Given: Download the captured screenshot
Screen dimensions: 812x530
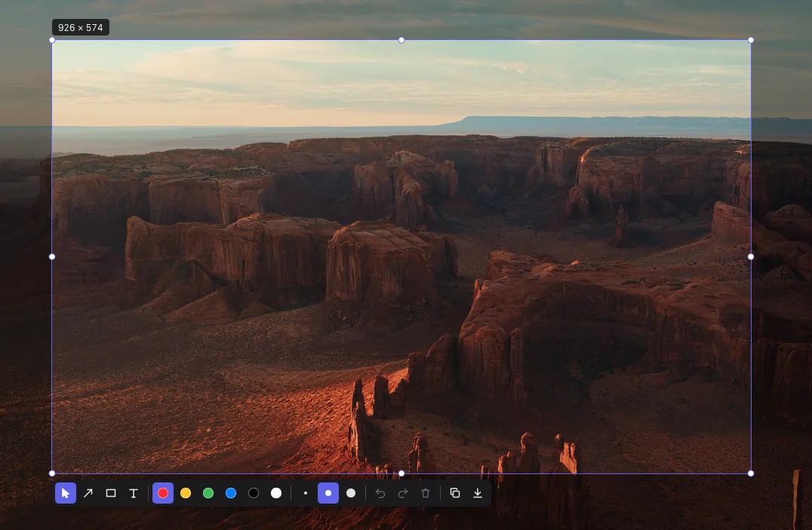Looking at the screenshot, I should (x=478, y=493).
